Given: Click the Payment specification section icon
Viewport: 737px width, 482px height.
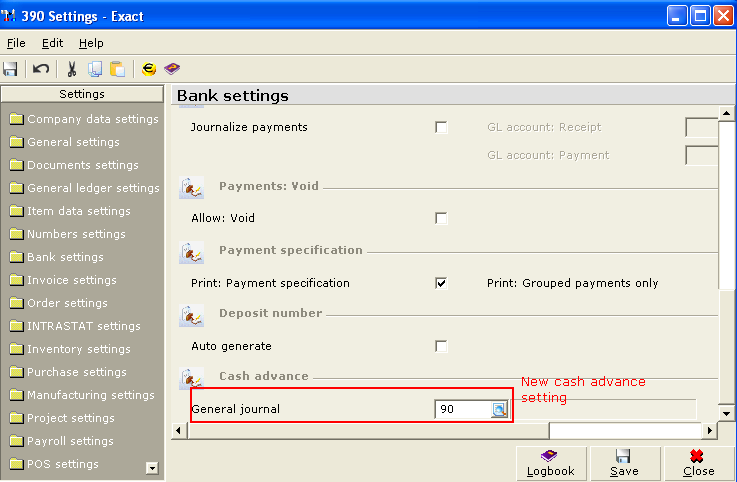Looking at the screenshot, I should [191, 252].
